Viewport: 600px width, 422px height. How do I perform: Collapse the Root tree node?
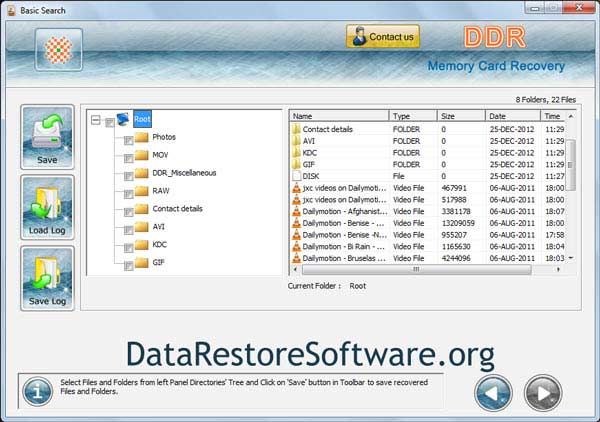[96, 120]
